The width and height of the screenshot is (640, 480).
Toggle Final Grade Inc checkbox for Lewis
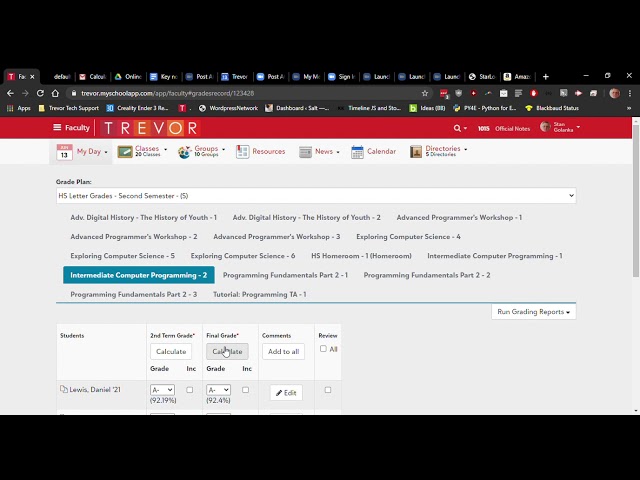click(245, 390)
